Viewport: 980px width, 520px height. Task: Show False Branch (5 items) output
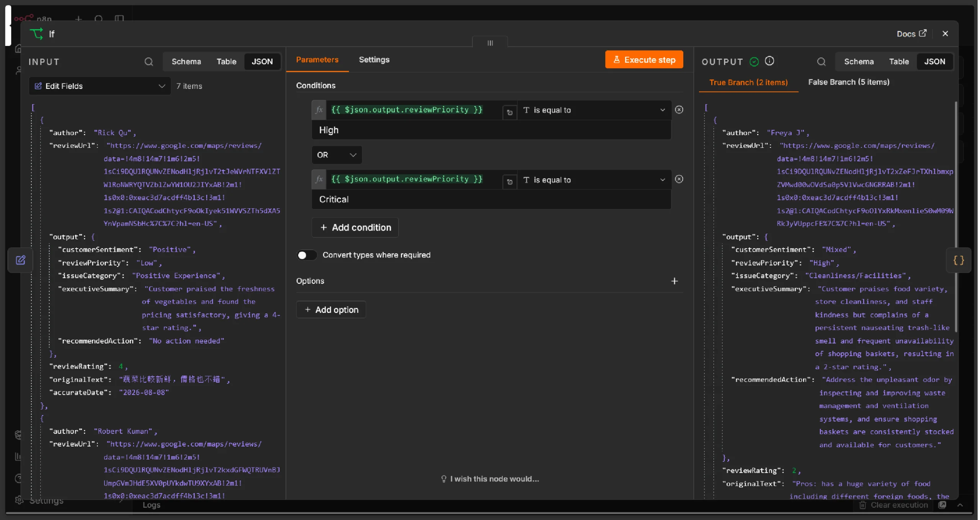click(x=848, y=82)
